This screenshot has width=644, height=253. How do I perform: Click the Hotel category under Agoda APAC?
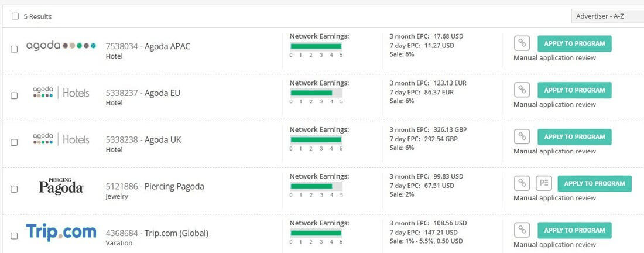coord(114,56)
